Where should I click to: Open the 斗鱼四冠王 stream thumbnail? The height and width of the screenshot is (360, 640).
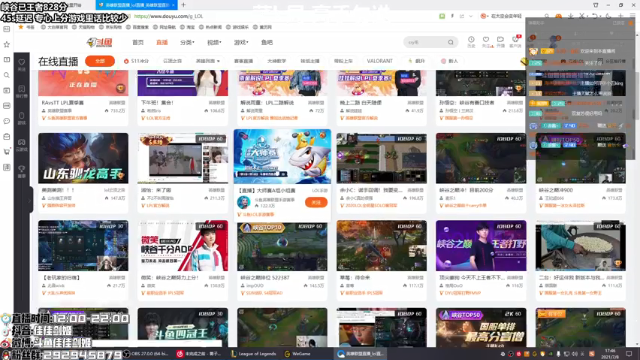(x=183, y=328)
